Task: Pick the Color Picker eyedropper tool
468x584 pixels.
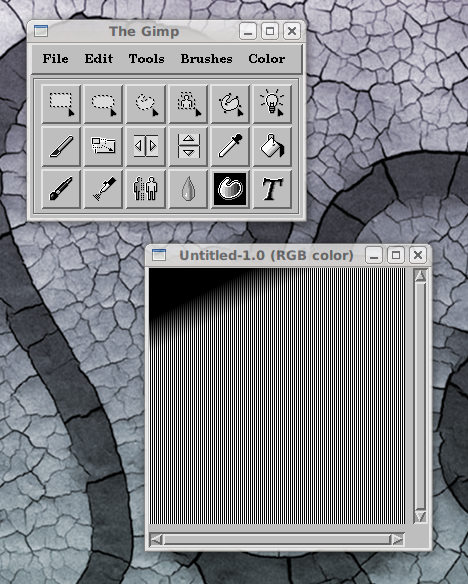Action: point(230,146)
